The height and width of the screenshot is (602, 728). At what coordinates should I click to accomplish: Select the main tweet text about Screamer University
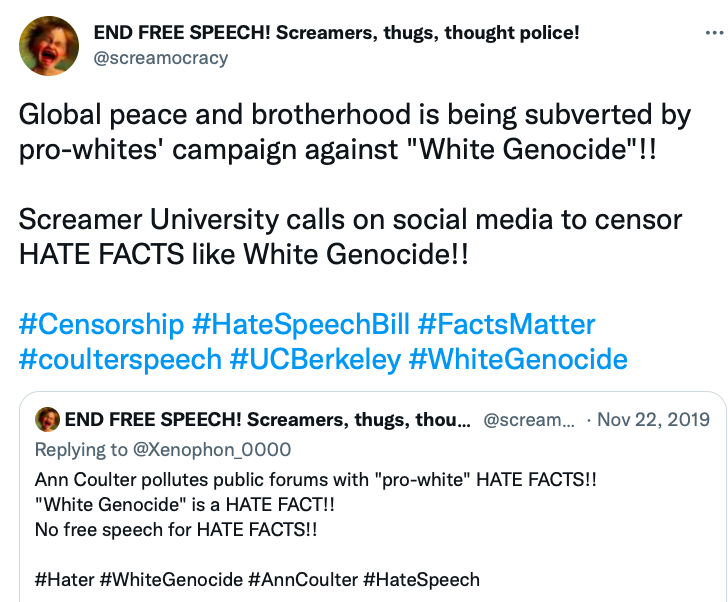[351, 237]
